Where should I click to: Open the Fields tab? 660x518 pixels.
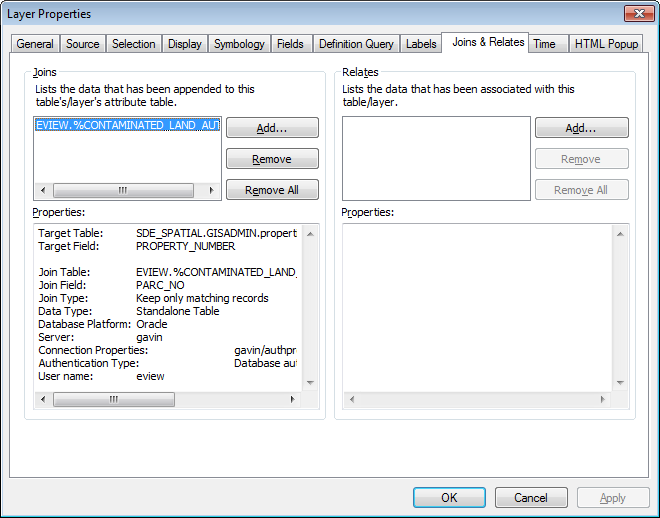pyautogui.click(x=290, y=44)
